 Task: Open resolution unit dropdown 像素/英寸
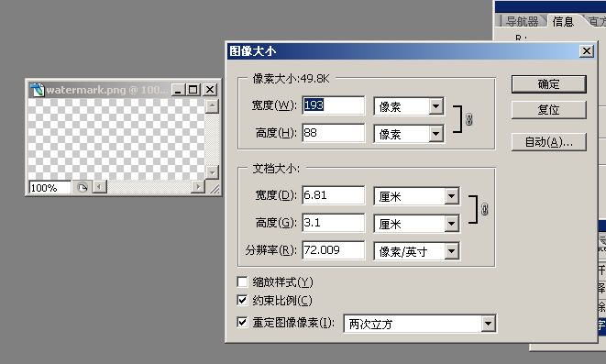(416, 251)
